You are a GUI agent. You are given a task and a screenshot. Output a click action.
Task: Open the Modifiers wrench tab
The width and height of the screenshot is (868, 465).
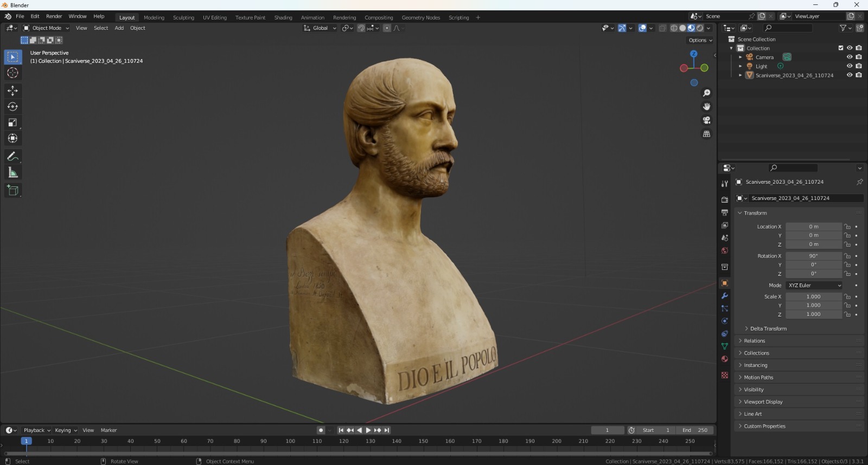coord(724,296)
